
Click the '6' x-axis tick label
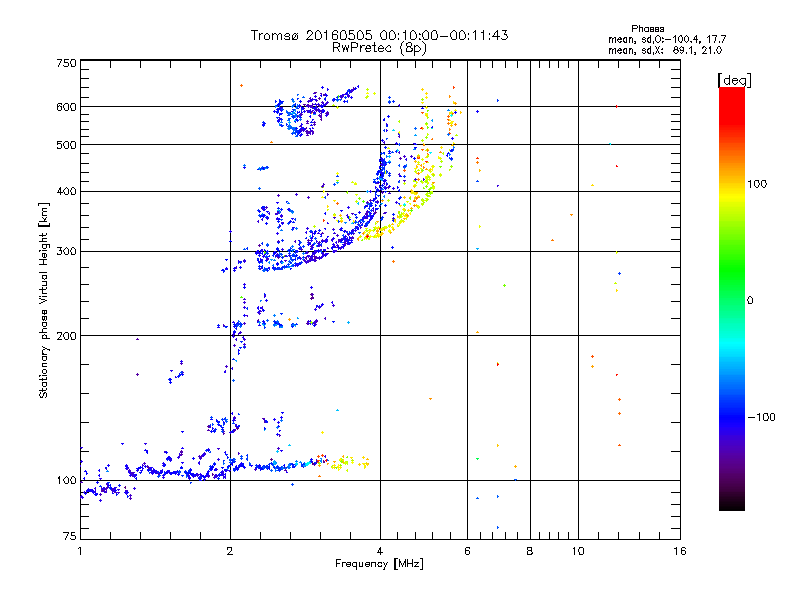[x=467, y=551]
